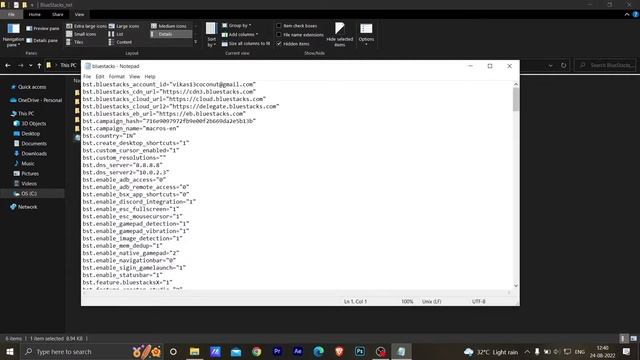This screenshot has height=360, width=640.
Task: Open Adobe Photoshop from taskbar
Action: pos(360,351)
